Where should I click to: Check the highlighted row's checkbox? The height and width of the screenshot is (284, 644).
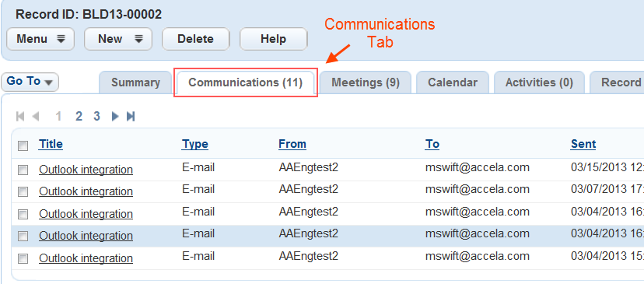point(23,236)
